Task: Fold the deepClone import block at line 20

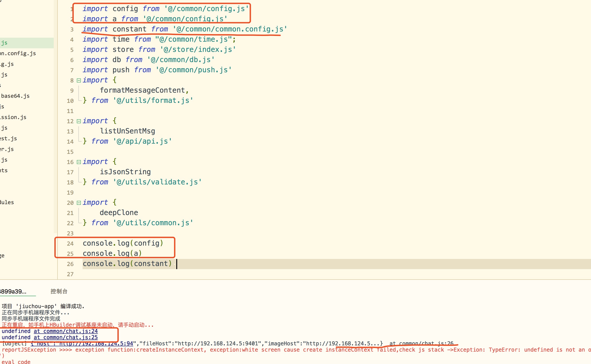Action: [x=79, y=203]
